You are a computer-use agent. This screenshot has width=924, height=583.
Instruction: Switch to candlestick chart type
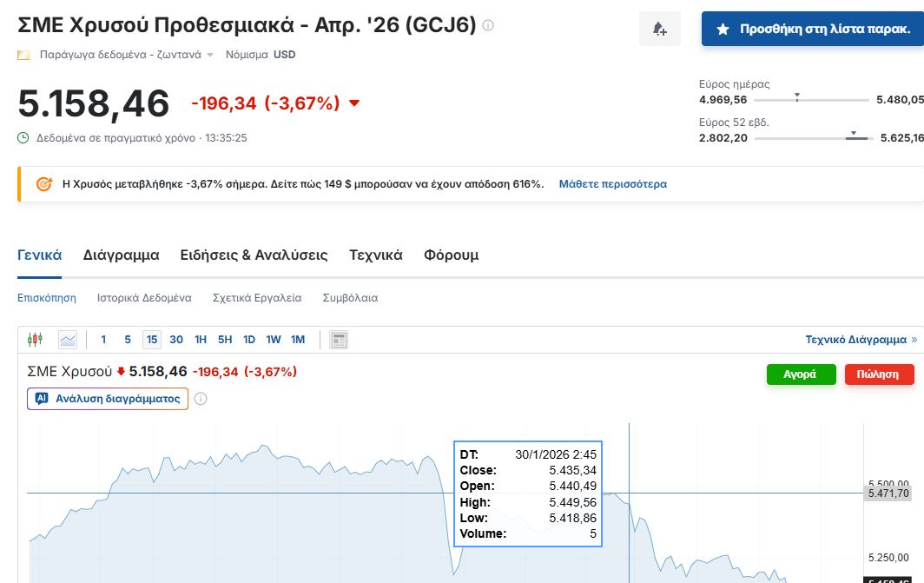click(35, 340)
